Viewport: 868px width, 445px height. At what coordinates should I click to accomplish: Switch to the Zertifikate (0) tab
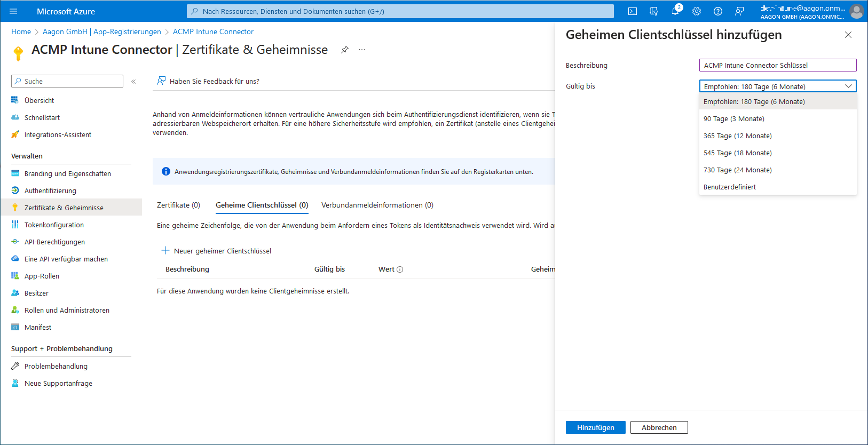coord(178,205)
